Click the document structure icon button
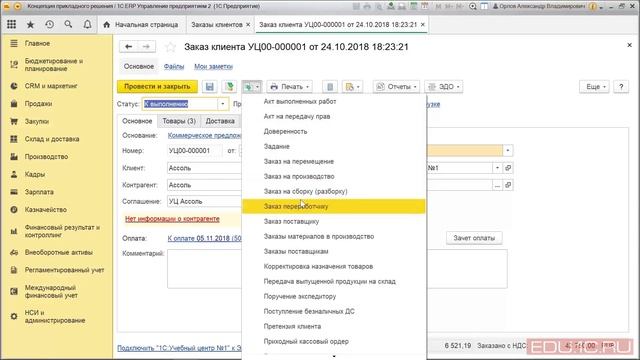640x360 pixels. point(330,87)
